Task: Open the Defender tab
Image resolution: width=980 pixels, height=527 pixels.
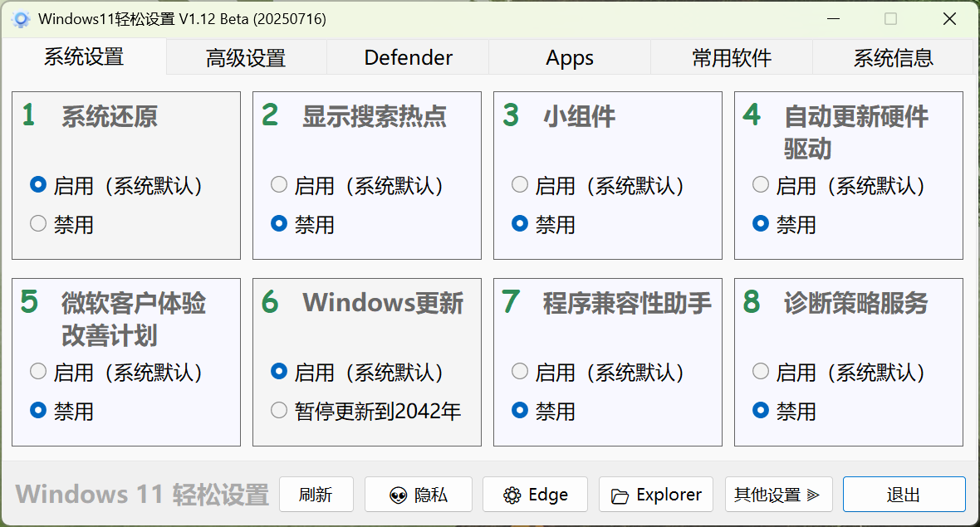Action: click(408, 58)
